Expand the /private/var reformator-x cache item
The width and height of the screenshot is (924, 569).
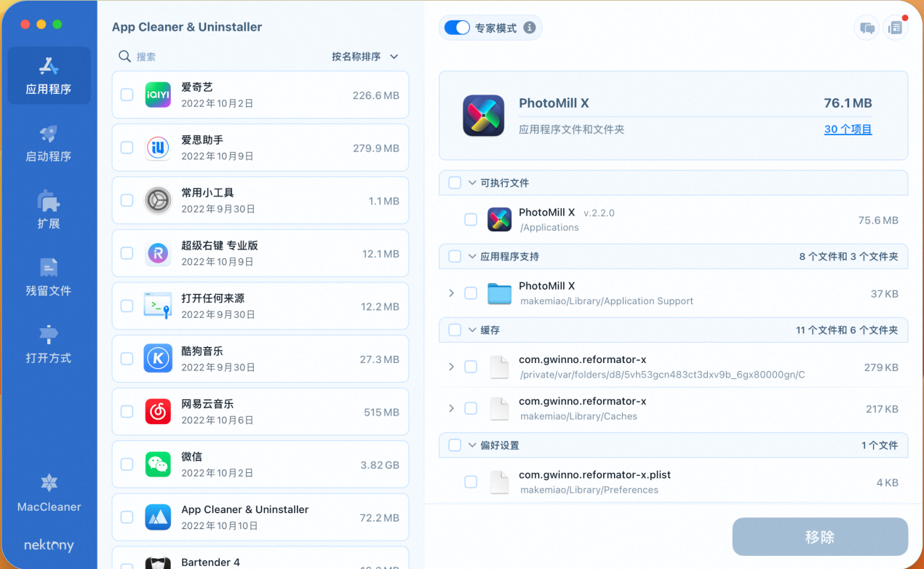coord(451,367)
